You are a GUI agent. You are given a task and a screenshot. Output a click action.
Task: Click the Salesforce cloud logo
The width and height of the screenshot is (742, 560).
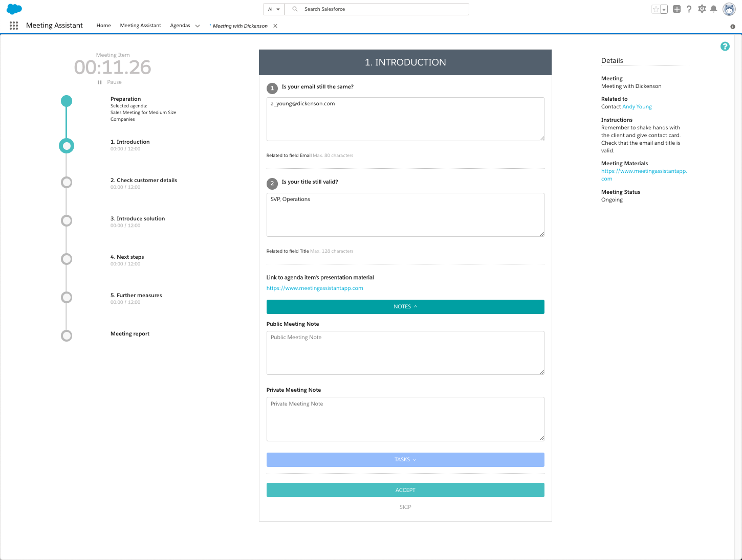(x=14, y=9)
